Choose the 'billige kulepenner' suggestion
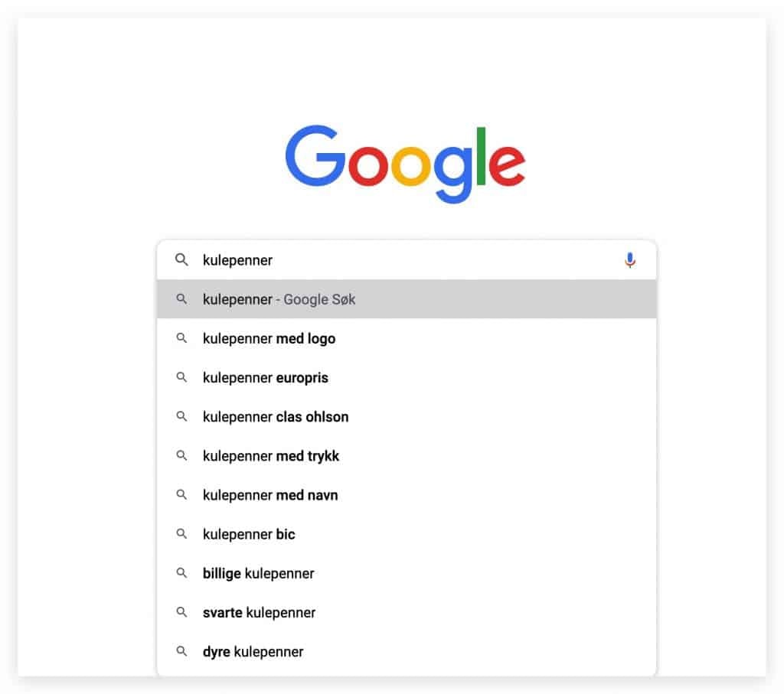The width and height of the screenshot is (784, 694). 406,573
